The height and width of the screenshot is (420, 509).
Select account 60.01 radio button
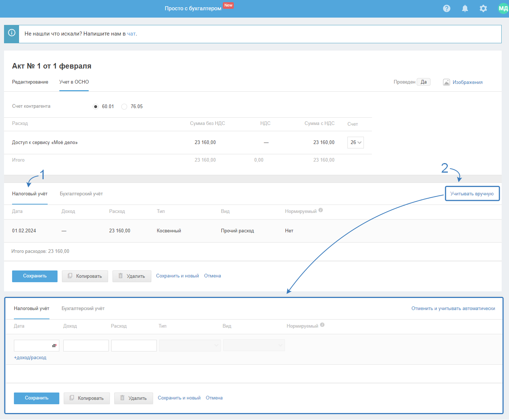tap(96, 107)
